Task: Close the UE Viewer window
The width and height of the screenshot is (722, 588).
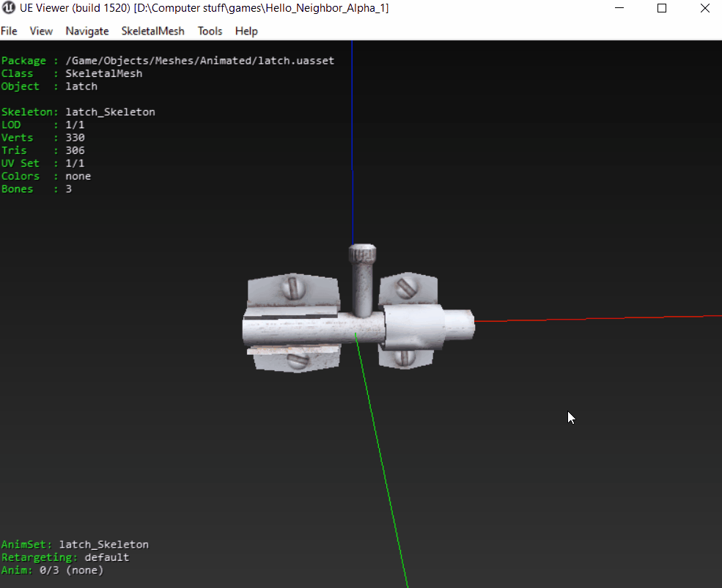Action: [x=704, y=8]
